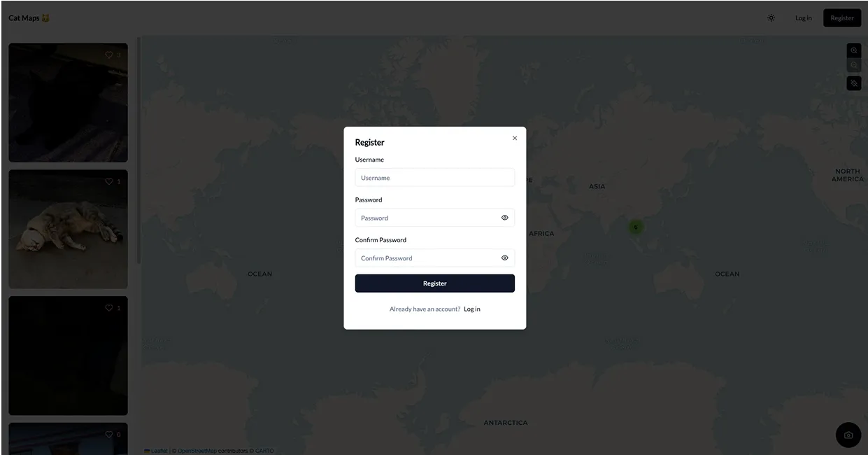Click the ANTARCTICA label on the map
This screenshot has width=868, height=455.
506,423
